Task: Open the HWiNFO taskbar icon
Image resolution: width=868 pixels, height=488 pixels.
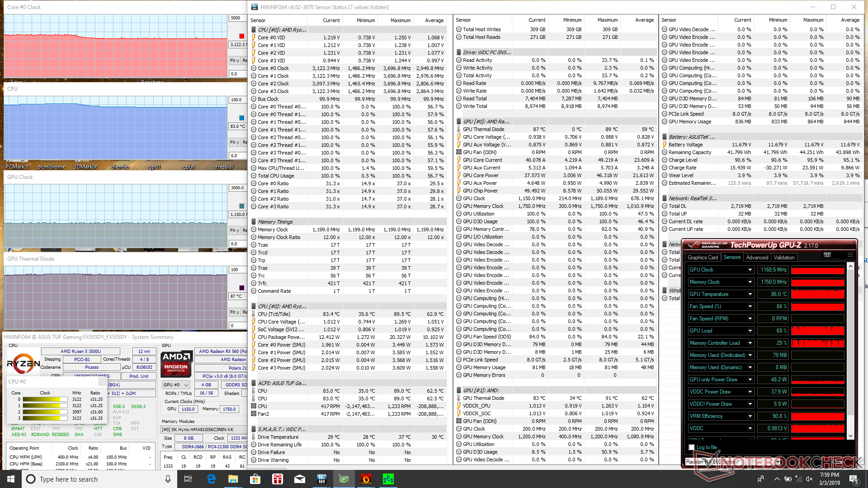Action: pyautogui.click(x=322, y=479)
